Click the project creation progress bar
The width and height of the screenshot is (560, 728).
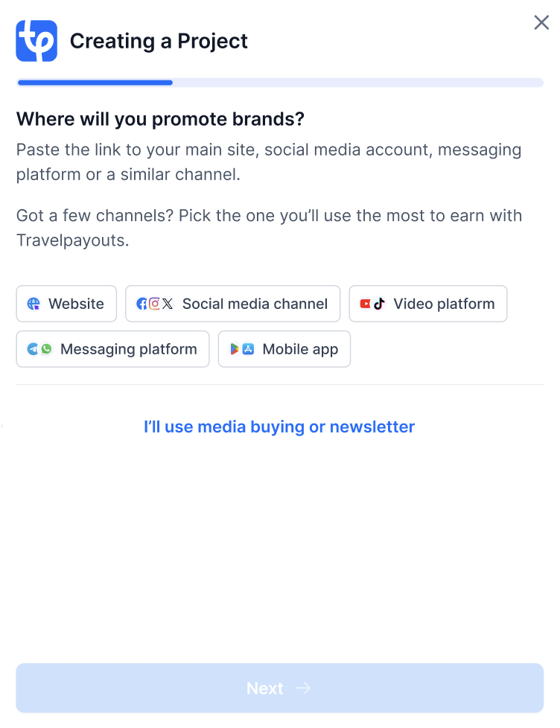coord(279,83)
